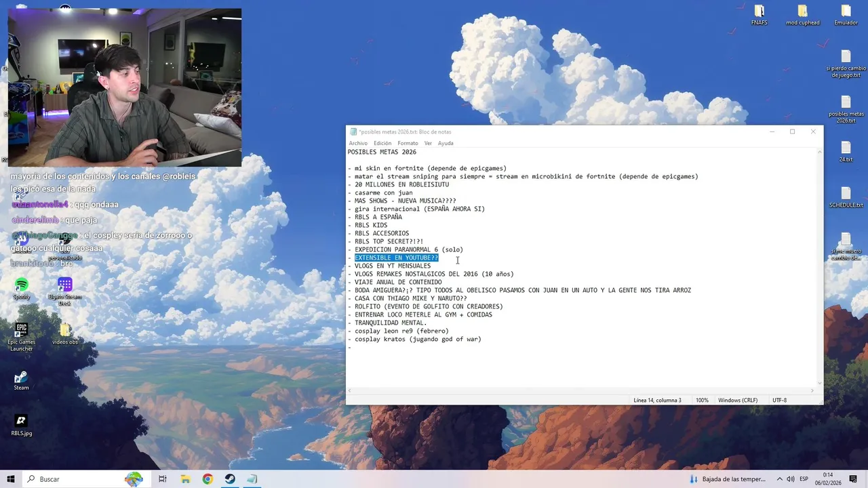Click the 'VLOGS REMAKES NOSTALGICOS DEL 2016' line

[x=431, y=274]
